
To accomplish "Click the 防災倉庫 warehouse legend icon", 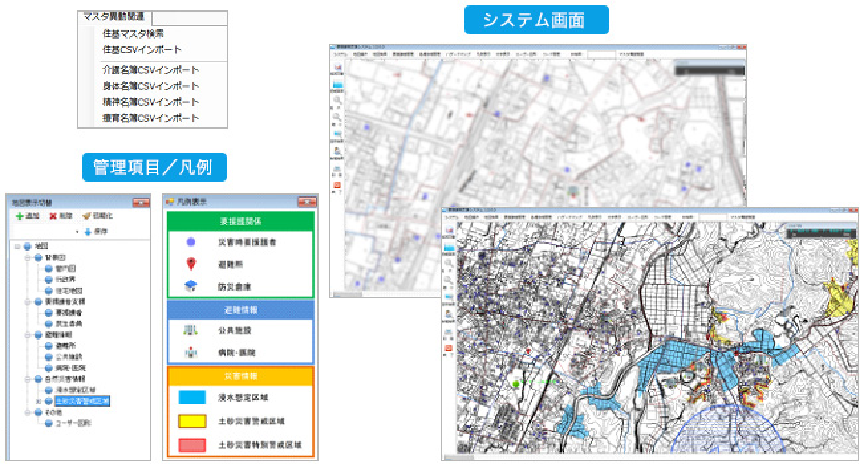I will tap(191, 286).
